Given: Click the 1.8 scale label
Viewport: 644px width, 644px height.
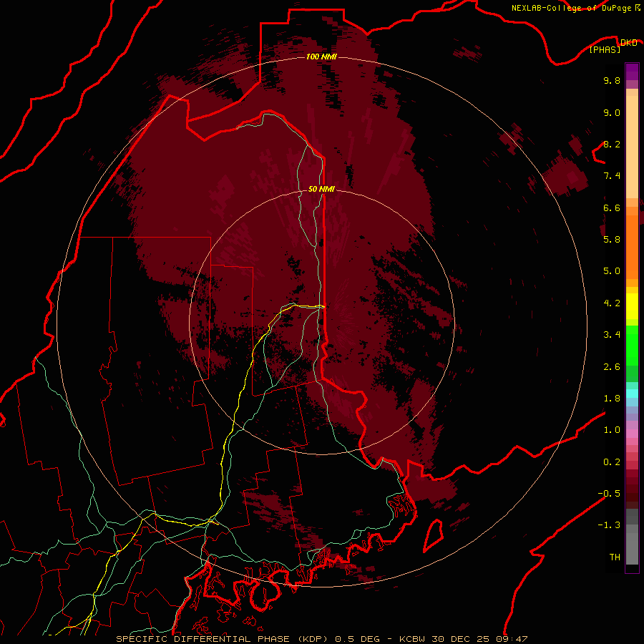Looking at the screenshot, I should (x=612, y=399).
